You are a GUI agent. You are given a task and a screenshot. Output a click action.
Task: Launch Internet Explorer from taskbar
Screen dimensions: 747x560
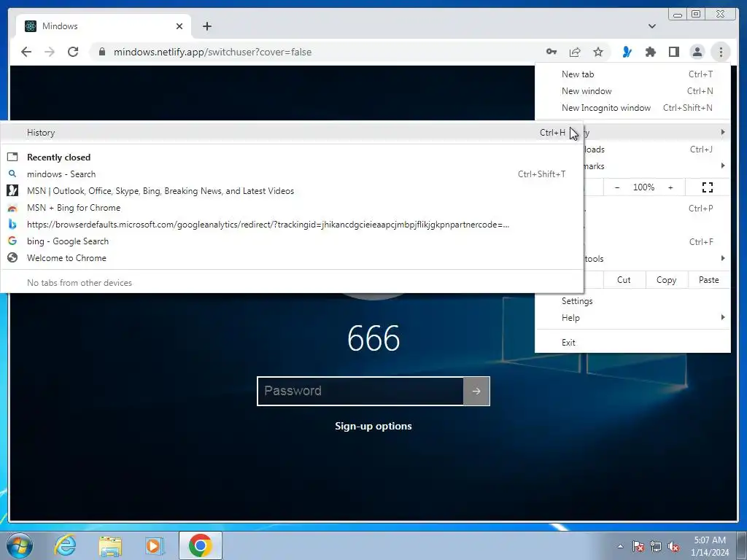point(65,545)
